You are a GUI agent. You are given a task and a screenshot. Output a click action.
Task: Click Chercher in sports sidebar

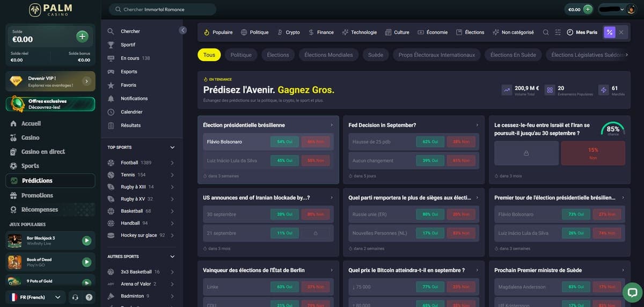click(130, 31)
